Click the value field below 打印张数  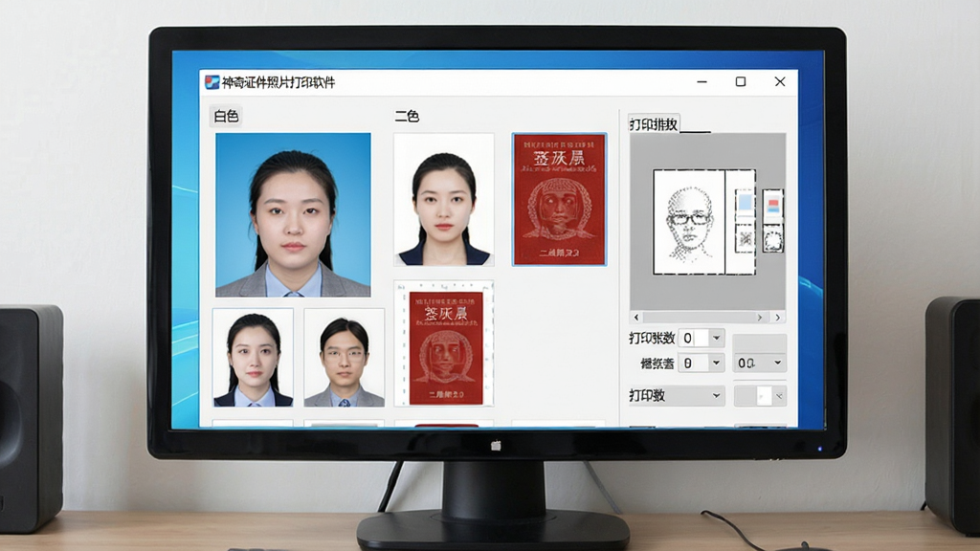pyautogui.click(x=694, y=363)
